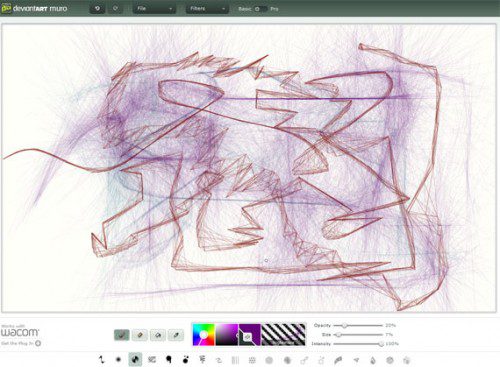Click the 20% opacity value
This screenshot has height=367, width=500.
point(390,325)
